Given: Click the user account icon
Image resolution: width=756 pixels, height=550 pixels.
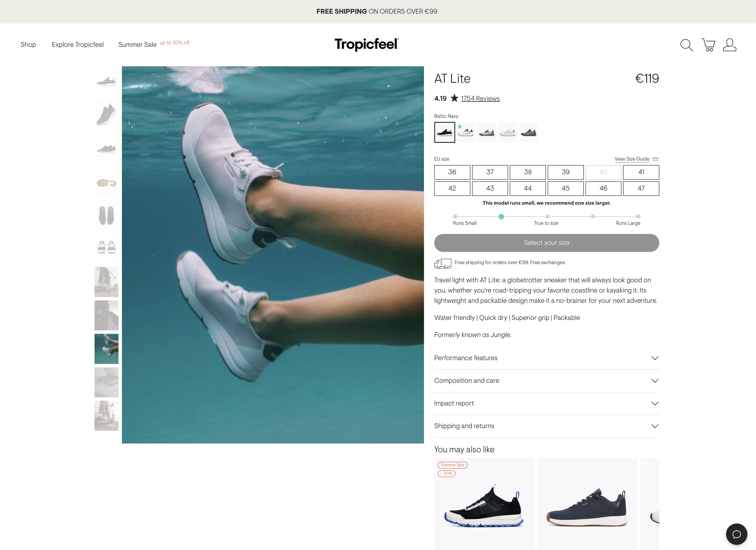Looking at the screenshot, I should click(x=729, y=45).
